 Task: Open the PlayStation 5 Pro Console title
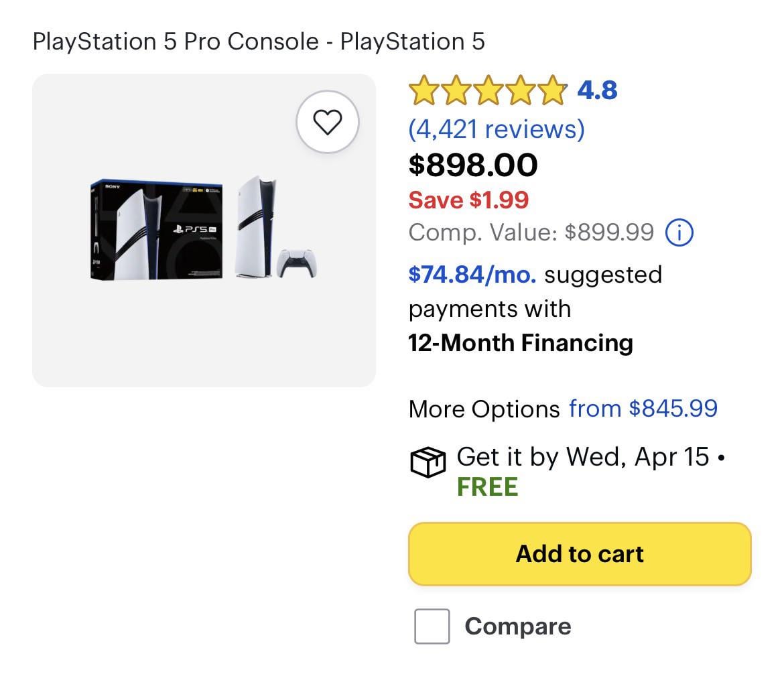[259, 42]
